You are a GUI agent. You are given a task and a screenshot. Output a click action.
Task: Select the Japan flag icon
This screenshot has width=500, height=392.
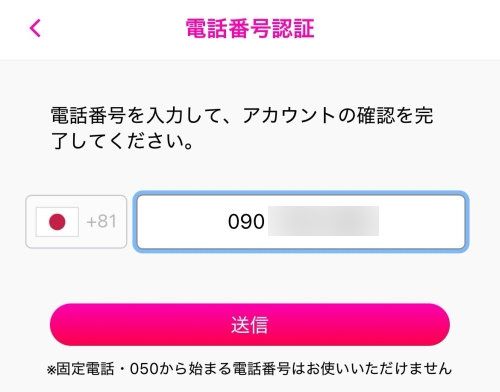click(x=57, y=222)
